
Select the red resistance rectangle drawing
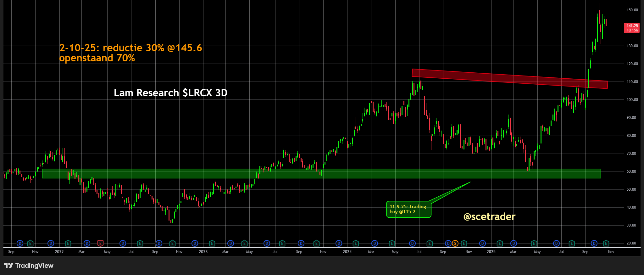coord(509,79)
